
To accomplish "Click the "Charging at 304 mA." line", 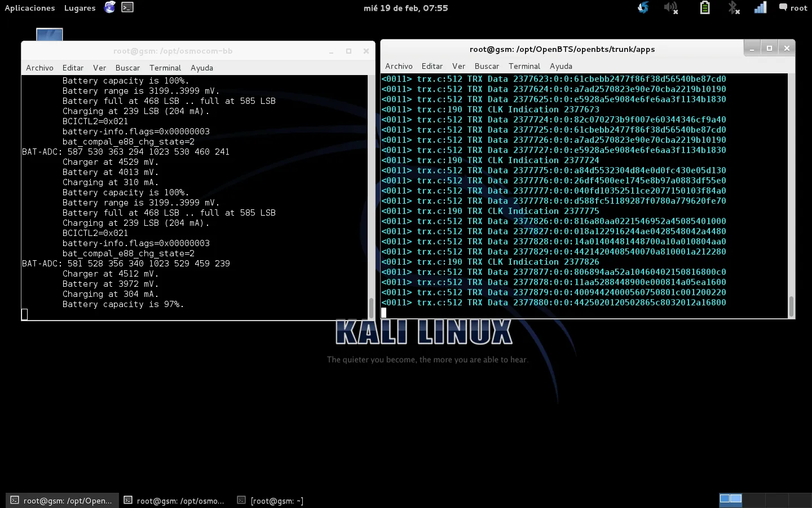I will tap(111, 294).
